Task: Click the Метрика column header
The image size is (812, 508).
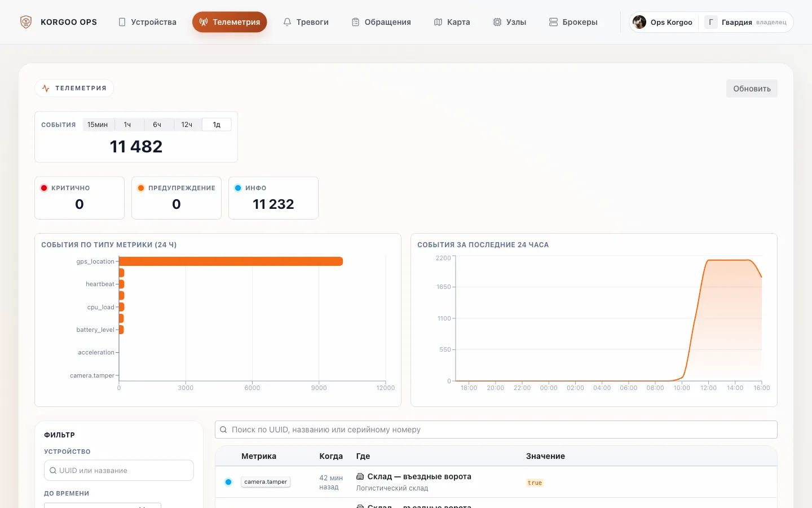Action: pyautogui.click(x=259, y=456)
